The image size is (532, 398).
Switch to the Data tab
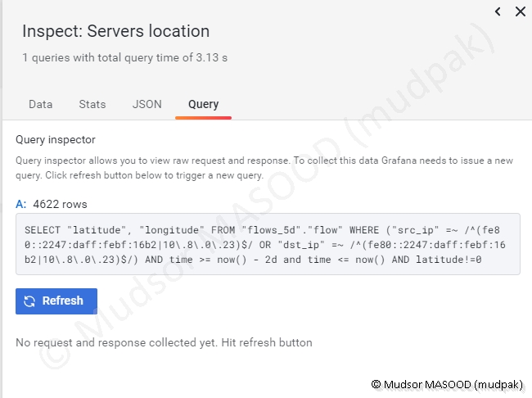(x=40, y=104)
